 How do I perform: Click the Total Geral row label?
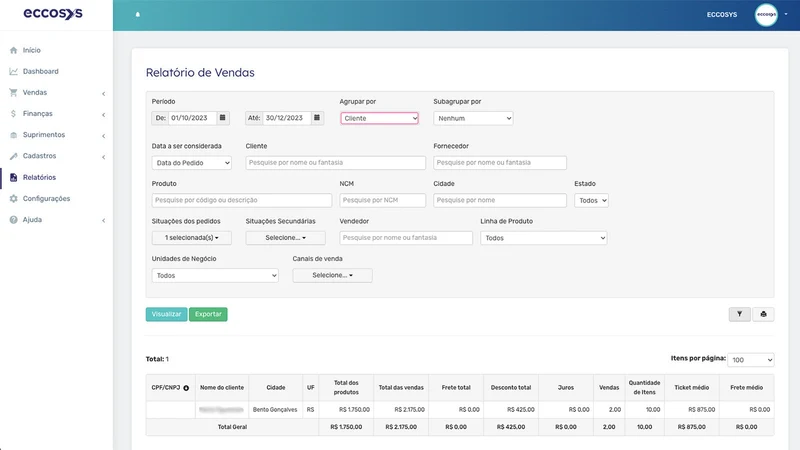coord(232,427)
